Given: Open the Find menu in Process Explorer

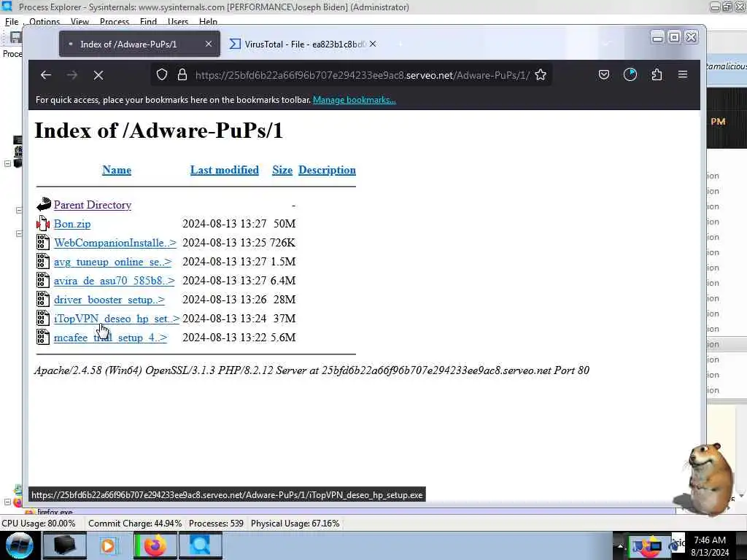Looking at the screenshot, I should (x=148, y=21).
